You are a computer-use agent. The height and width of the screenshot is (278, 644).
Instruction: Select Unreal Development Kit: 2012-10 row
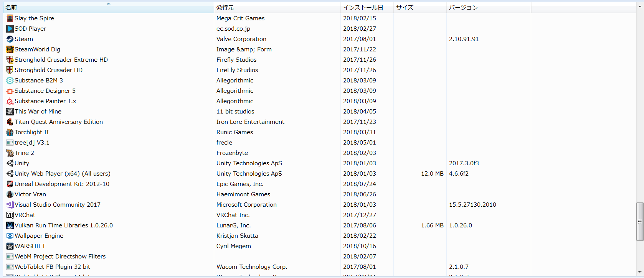62,184
